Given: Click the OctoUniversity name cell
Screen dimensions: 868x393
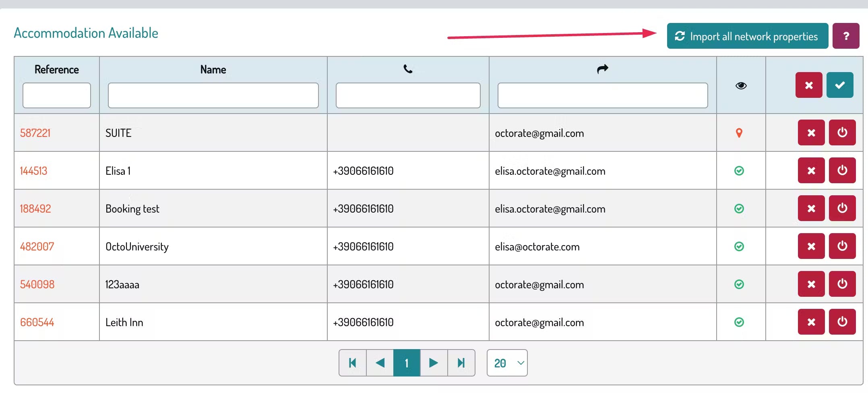Looking at the screenshot, I should click(x=213, y=246).
